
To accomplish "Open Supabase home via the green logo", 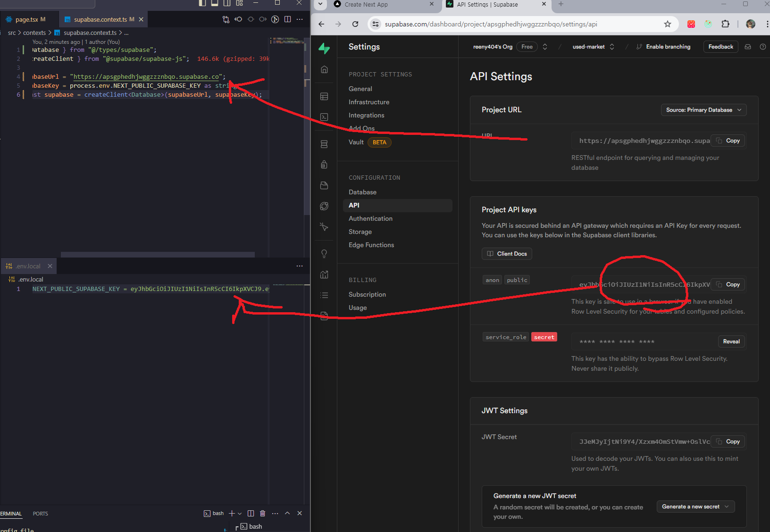I will (324, 48).
